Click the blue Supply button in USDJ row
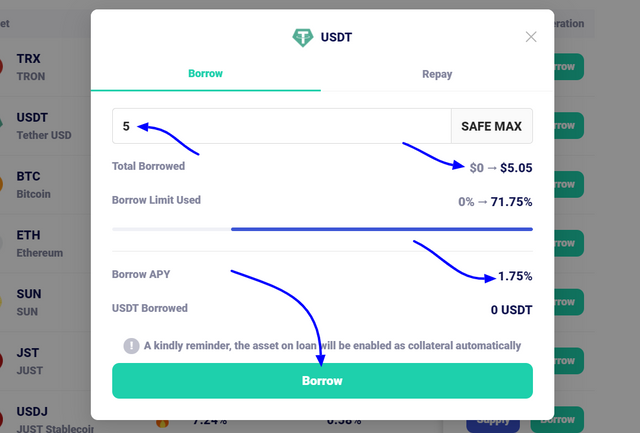 pyautogui.click(x=493, y=420)
